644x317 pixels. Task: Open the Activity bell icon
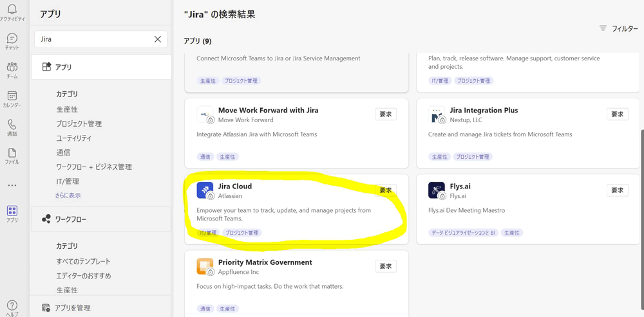coord(12,8)
